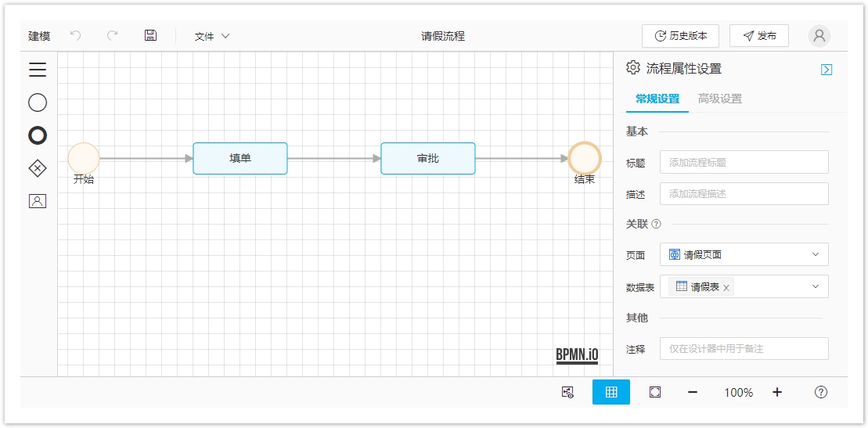Select the start event thin circle tool
The height and width of the screenshot is (428, 868).
point(38,103)
